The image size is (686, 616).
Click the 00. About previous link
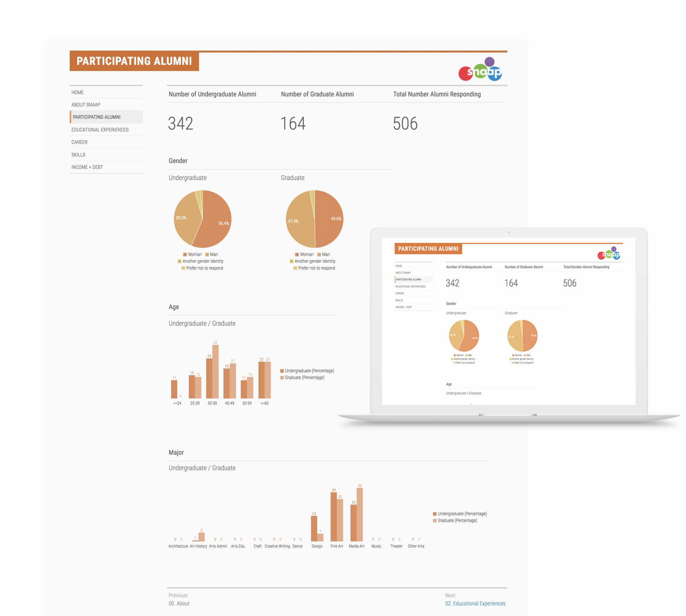[x=179, y=603]
